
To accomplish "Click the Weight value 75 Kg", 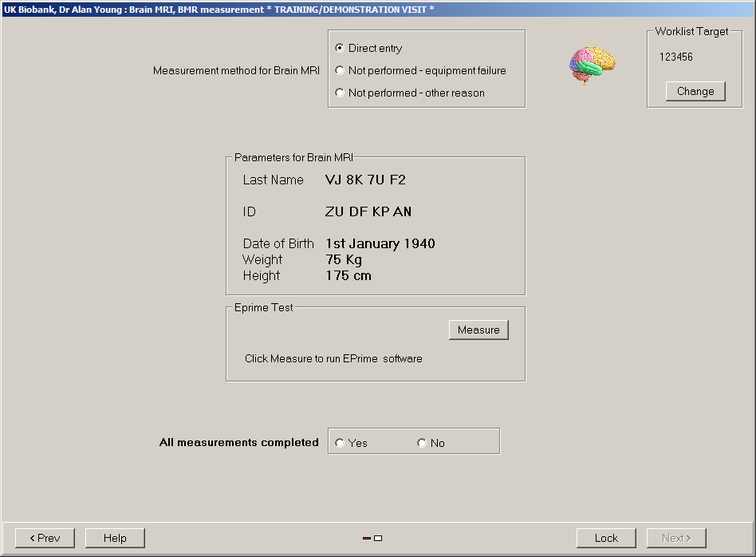I will tap(344, 260).
